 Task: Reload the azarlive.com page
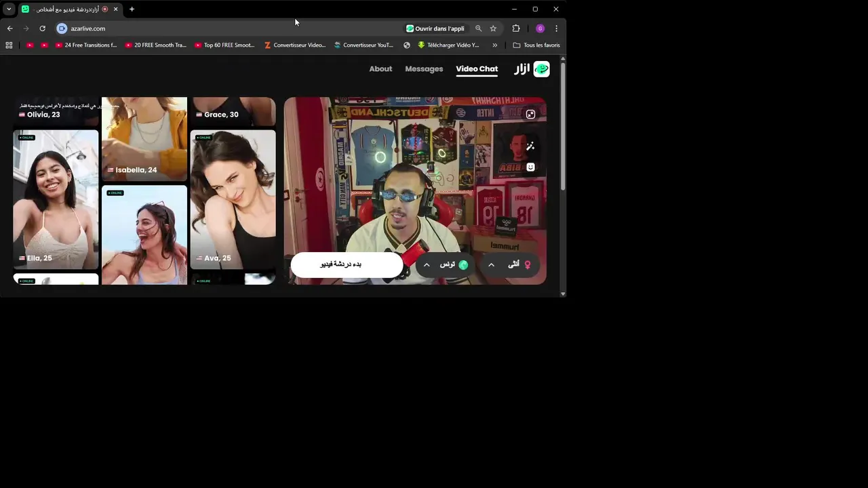click(42, 28)
